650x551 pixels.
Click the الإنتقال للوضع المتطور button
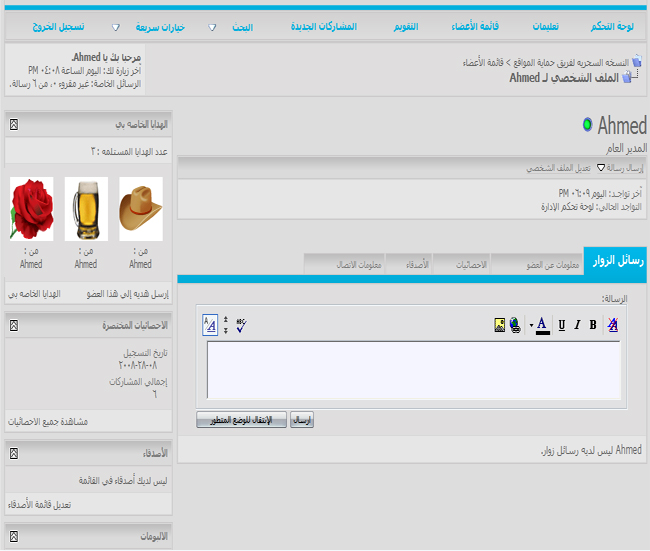[241, 420]
